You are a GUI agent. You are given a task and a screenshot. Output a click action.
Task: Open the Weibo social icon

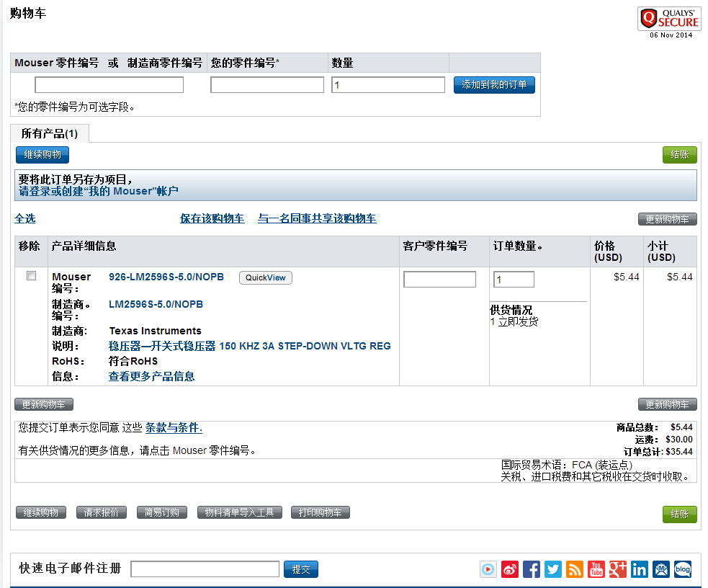tap(510, 569)
